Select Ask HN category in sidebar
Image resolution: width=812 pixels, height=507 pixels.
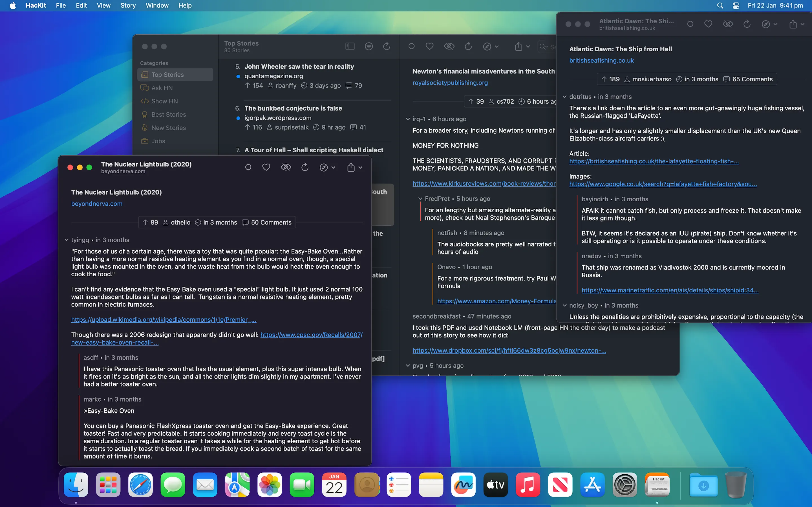click(162, 88)
